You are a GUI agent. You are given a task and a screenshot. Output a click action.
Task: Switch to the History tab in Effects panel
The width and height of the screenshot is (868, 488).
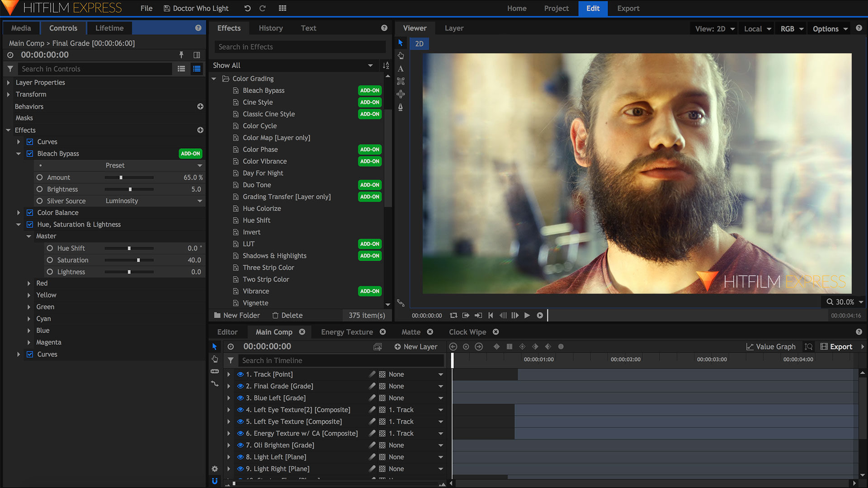(271, 28)
